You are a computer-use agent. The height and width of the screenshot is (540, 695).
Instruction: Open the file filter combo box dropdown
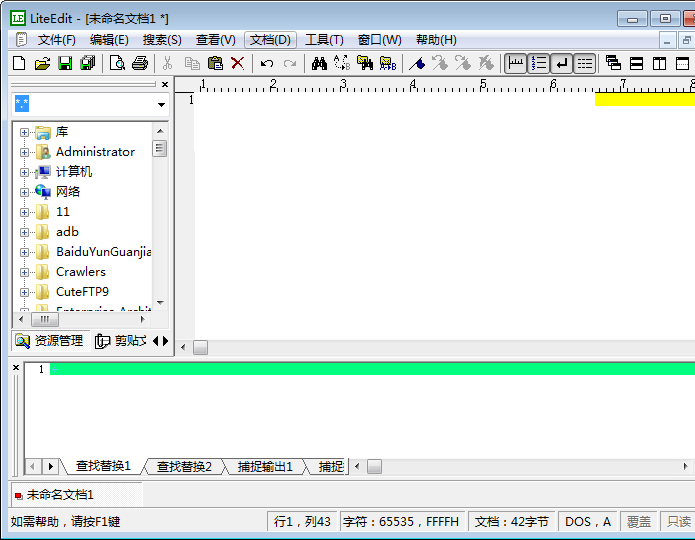[x=161, y=105]
